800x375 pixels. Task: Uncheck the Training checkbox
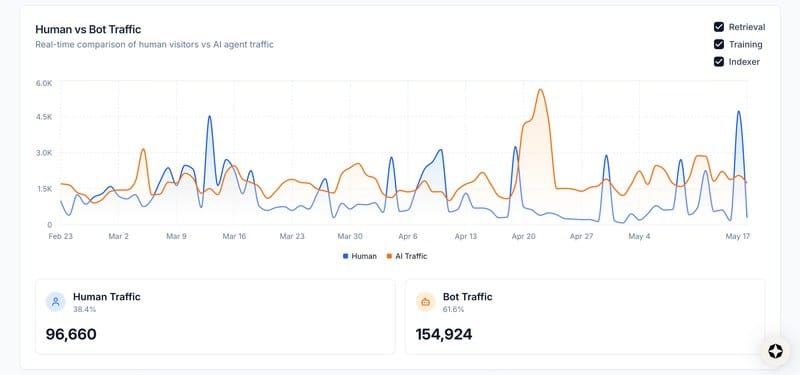(x=719, y=44)
